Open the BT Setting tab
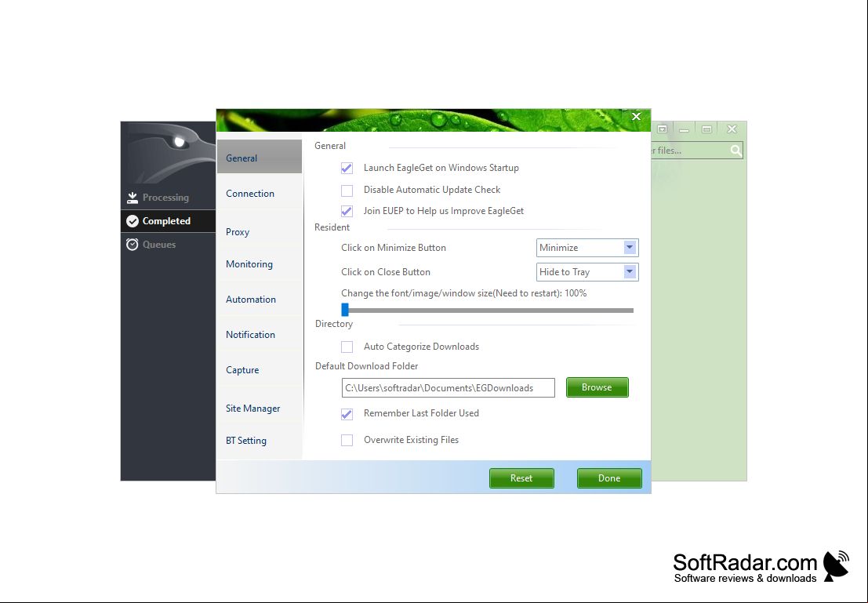868x603 pixels. (260, 440)
